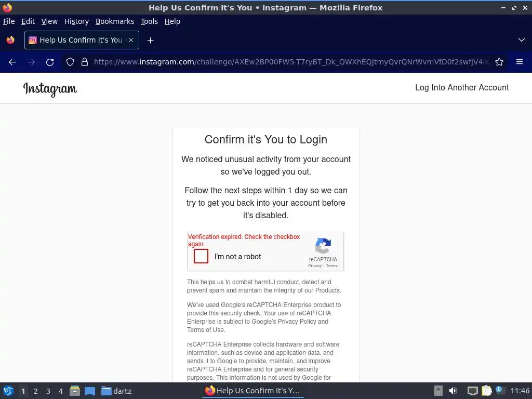Open reCAPTCHA Privacy link

click(314, 265)
